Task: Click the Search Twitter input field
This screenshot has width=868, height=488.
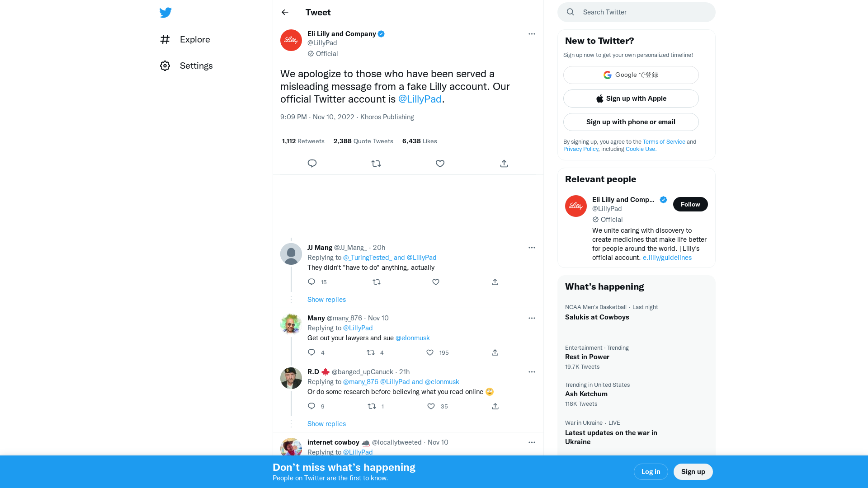Action: [633, 12]
